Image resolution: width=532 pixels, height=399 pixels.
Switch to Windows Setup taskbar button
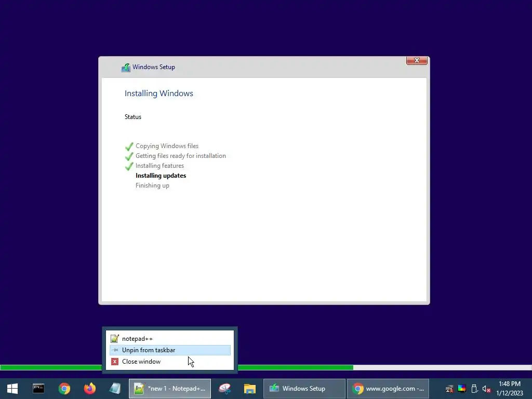point(304,389)
